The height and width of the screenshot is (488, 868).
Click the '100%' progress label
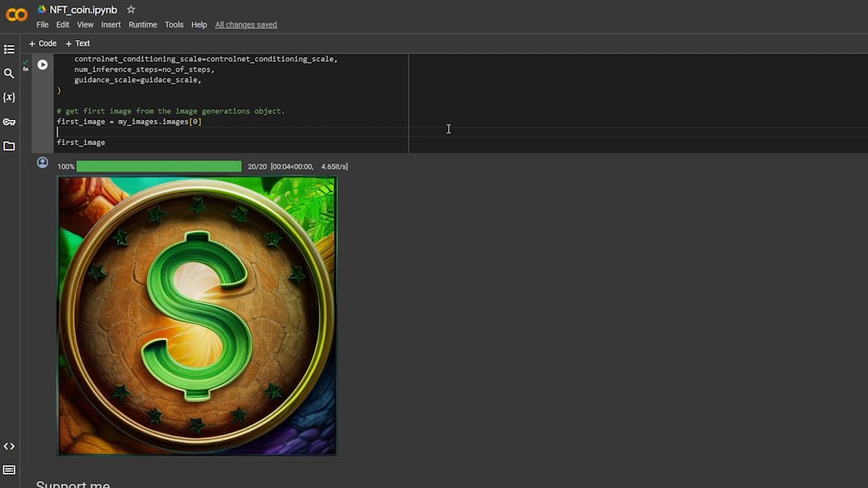click(66, 166)
